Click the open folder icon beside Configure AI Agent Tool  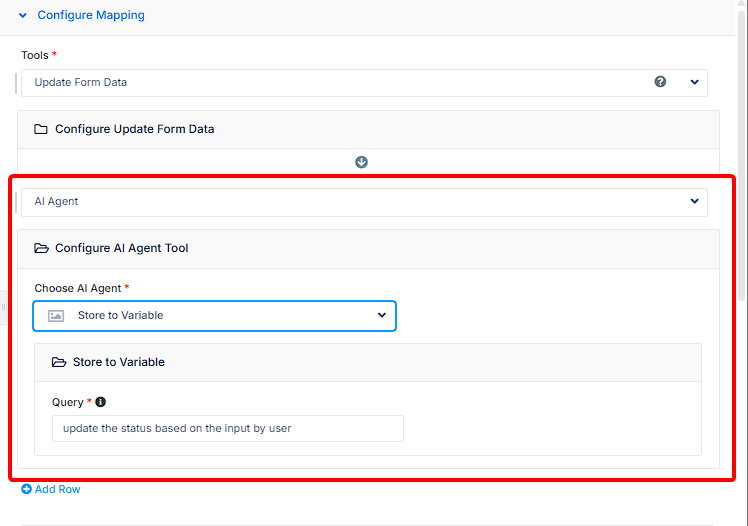pyautogui.click(x=41, y=248)
